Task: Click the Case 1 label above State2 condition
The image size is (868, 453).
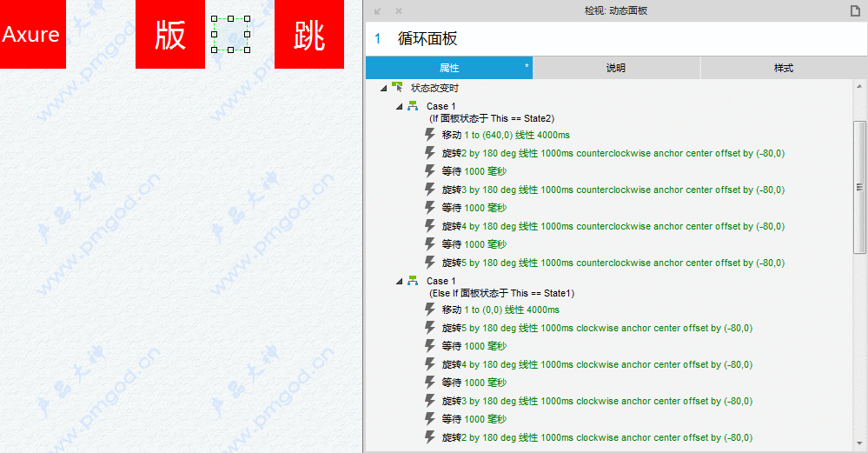Action: (x=441, y=106)
